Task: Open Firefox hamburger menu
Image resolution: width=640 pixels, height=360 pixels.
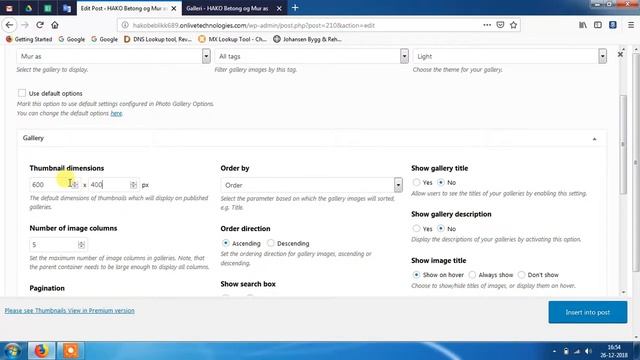Action: pos(631,25)
